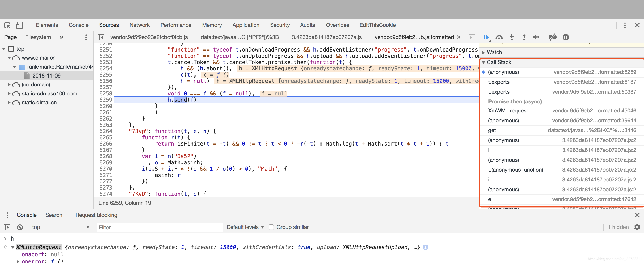Switch drawer to Search tab
Image resolution: width=644 pixels, height=263 pixels.
pyautogui.click(x=54, y=215)
